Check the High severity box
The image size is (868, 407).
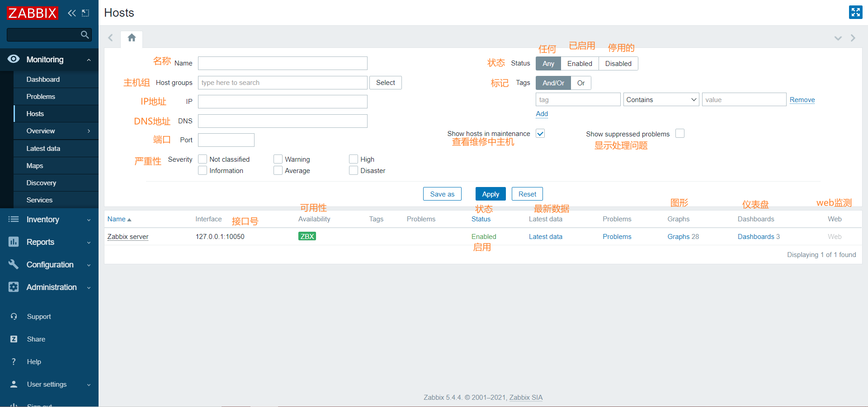[x=354, y=159]
